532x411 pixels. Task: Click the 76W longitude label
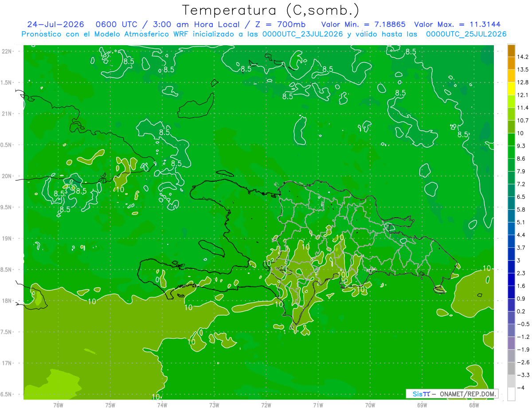58,405
